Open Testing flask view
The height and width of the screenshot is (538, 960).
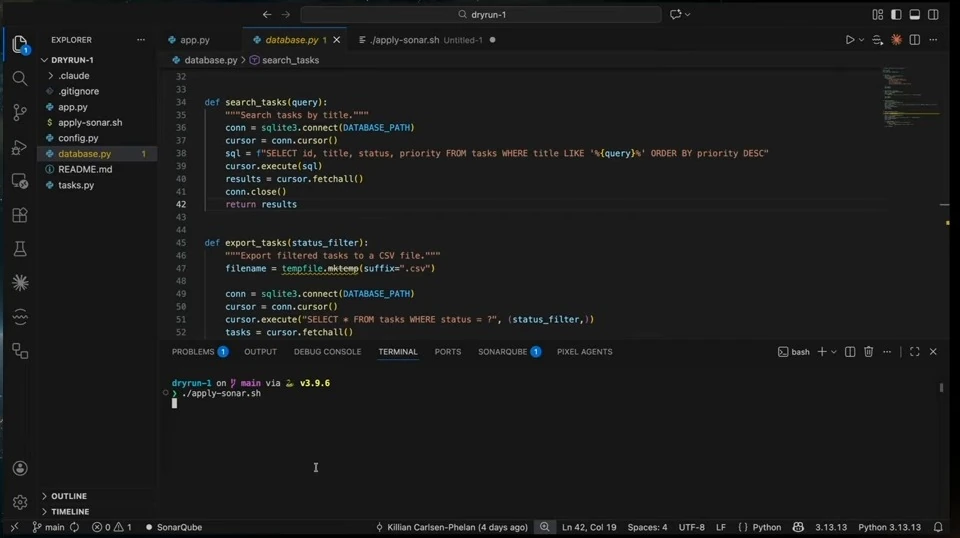click(x=20, y=248)
